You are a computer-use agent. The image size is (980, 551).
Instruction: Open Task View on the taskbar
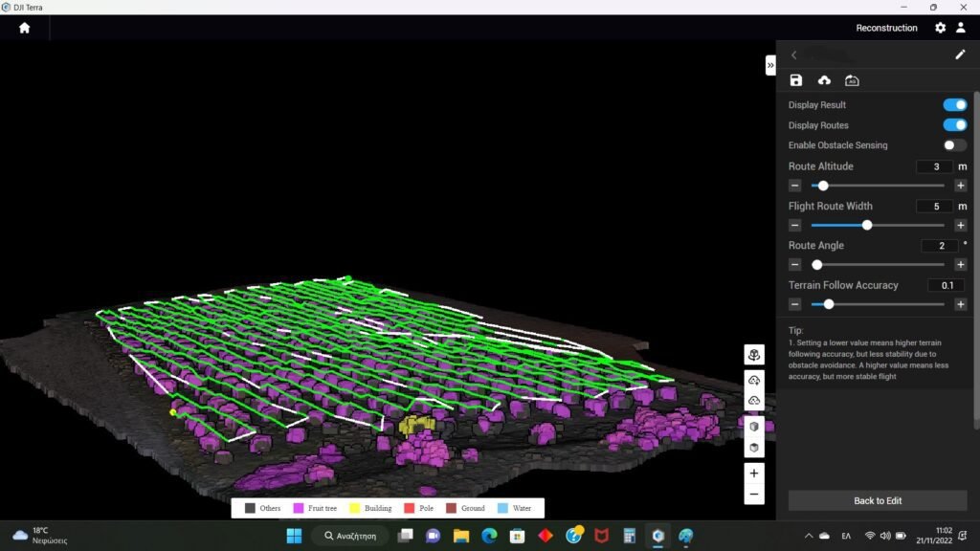tap(406, 536)
